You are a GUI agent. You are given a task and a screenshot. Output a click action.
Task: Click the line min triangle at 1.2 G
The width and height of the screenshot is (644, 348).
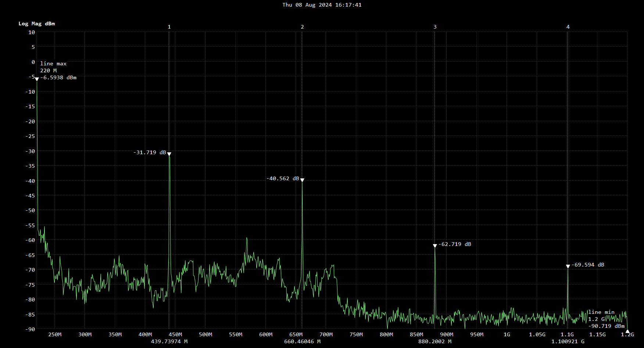tap(627, 331)
